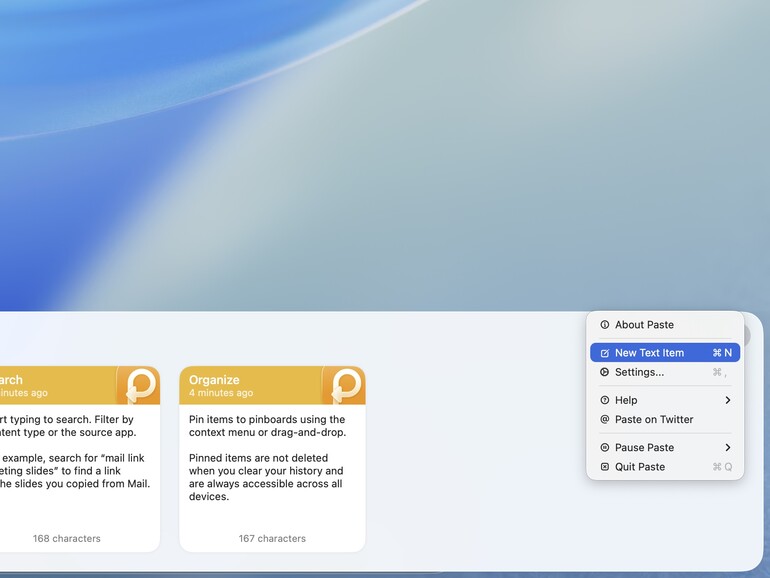Screen dimensions: 770x578
Task: Expand the Pause Paste submenu arrow
Action: 728,447
